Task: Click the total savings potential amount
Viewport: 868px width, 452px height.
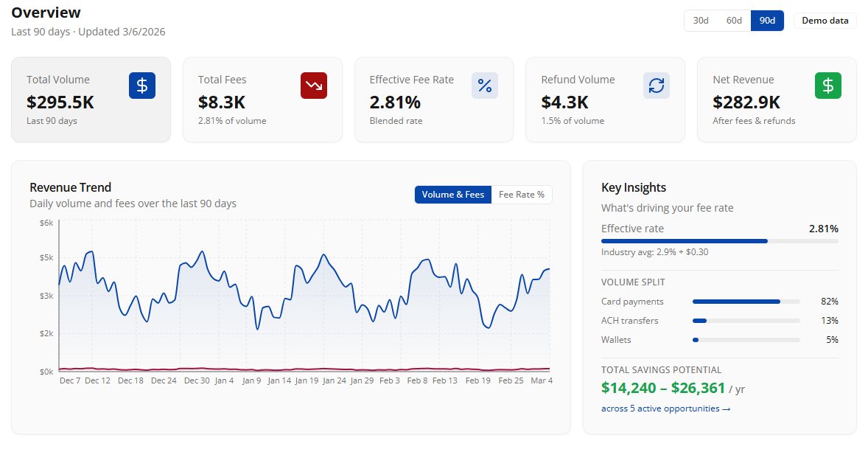Action: point(662,388)
